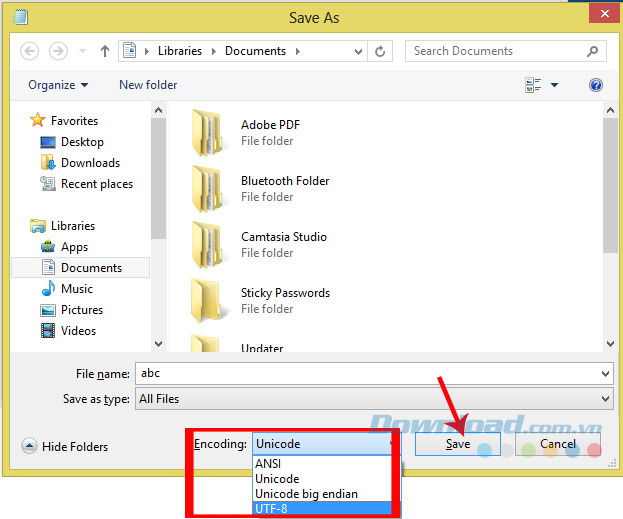This screenshot has height=519, width=623.
Task: Click the Up one level arrow
Action: pyautogui.click(x=105, y=51)
